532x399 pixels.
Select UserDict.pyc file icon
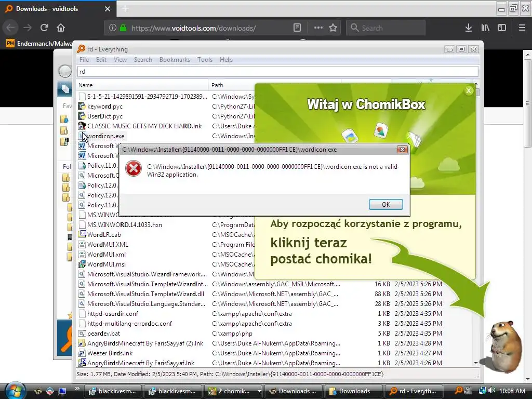[x=82, y=116]
